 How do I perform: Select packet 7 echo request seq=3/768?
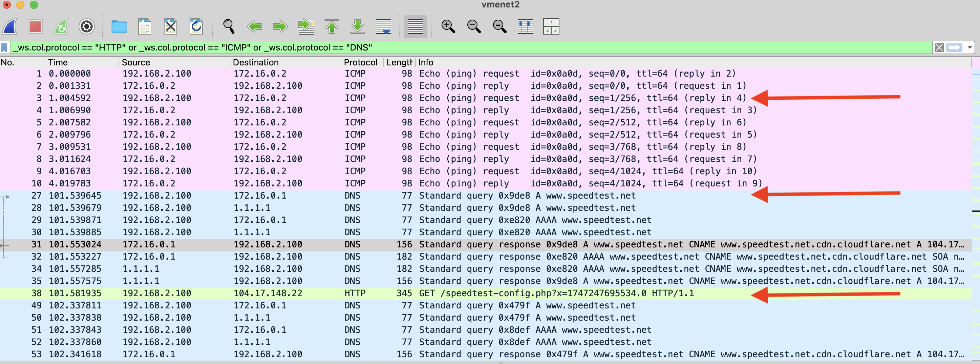[486, 147]
